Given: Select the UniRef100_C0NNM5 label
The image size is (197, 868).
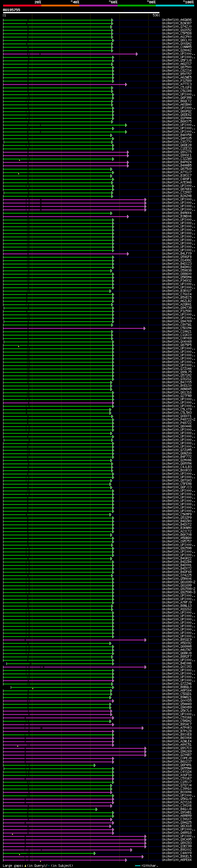Looking at the screenshot, I should [x=177, y=47].
